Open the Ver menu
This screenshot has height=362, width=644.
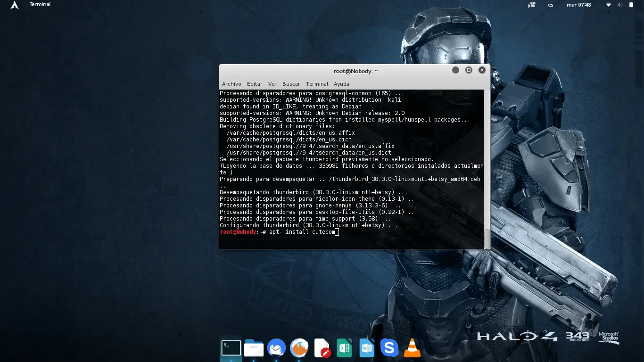pos(272,84)
